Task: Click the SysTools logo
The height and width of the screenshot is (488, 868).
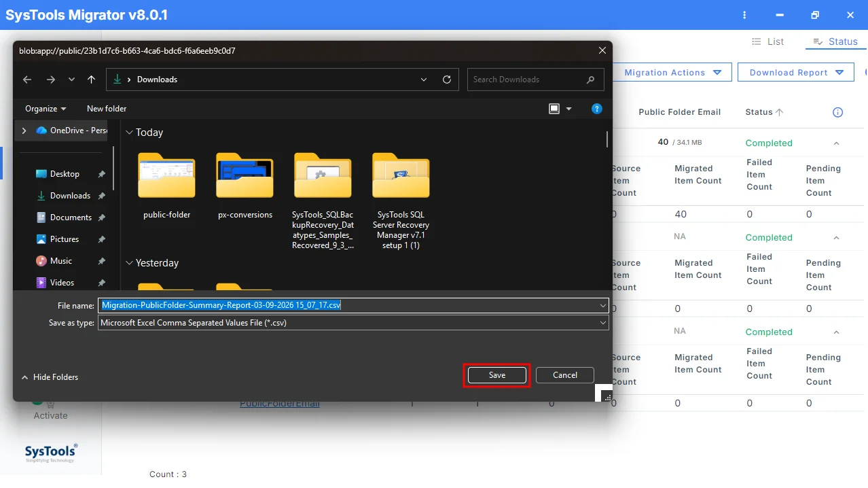Action: (51, 453)
